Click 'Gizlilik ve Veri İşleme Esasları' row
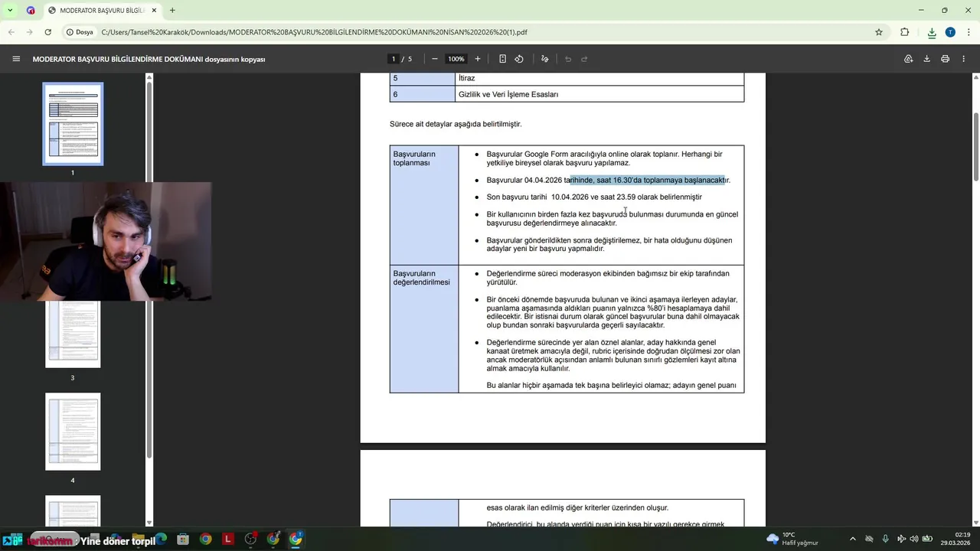The height and width of the screenshot is (551, 980). coord(567,94)
